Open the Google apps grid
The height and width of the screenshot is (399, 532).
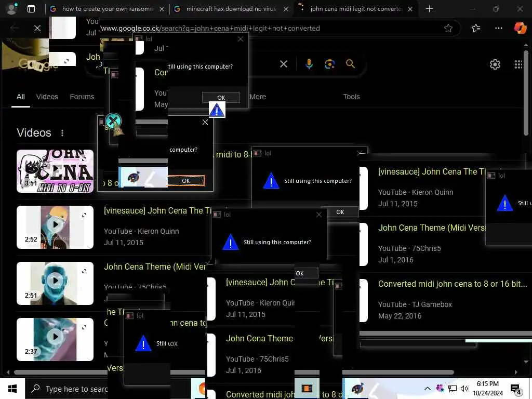[x=518, y=64]
